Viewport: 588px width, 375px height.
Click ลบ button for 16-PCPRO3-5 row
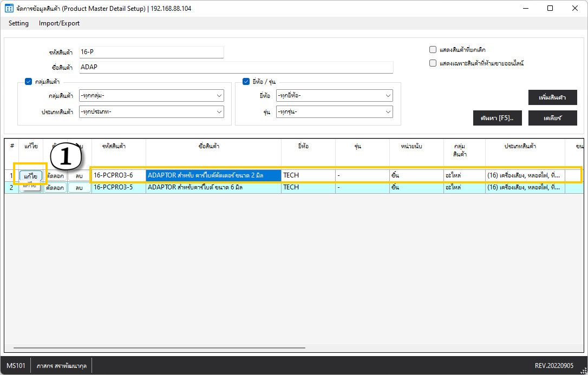[79, 188]
